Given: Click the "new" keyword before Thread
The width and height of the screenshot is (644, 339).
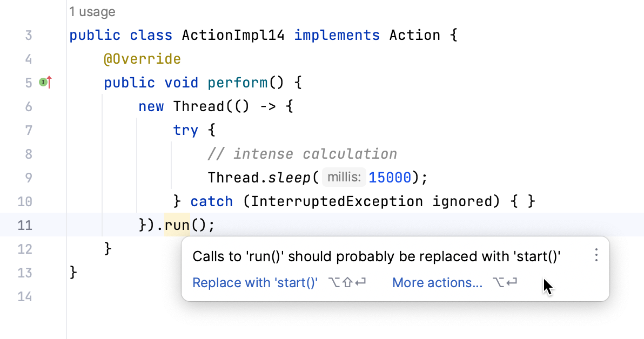Looking at the screenshot, I should click(x=151, y=107).
